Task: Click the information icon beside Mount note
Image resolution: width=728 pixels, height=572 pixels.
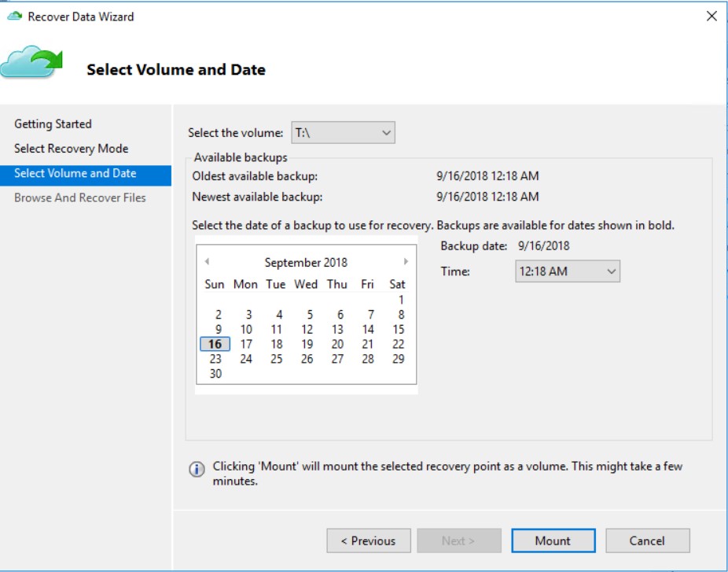Action: tap(197, 469)
